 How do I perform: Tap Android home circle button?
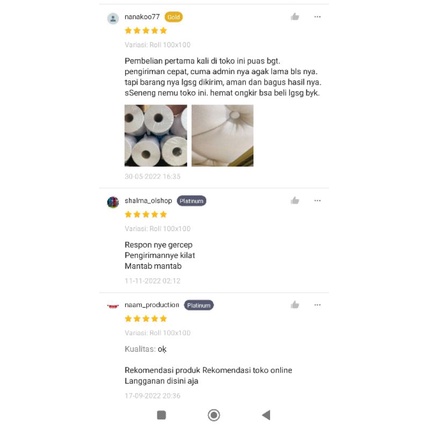click(x=214, y=415)
